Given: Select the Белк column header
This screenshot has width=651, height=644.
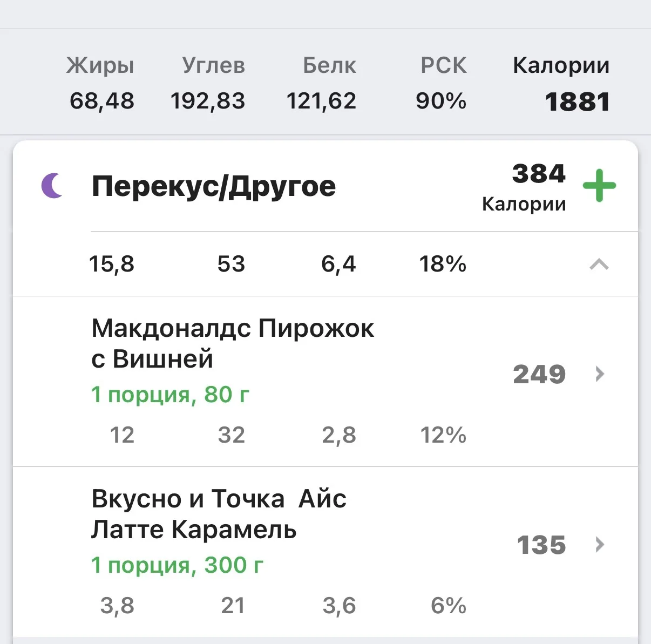Looking at the screenshot, I should (329, 66).
